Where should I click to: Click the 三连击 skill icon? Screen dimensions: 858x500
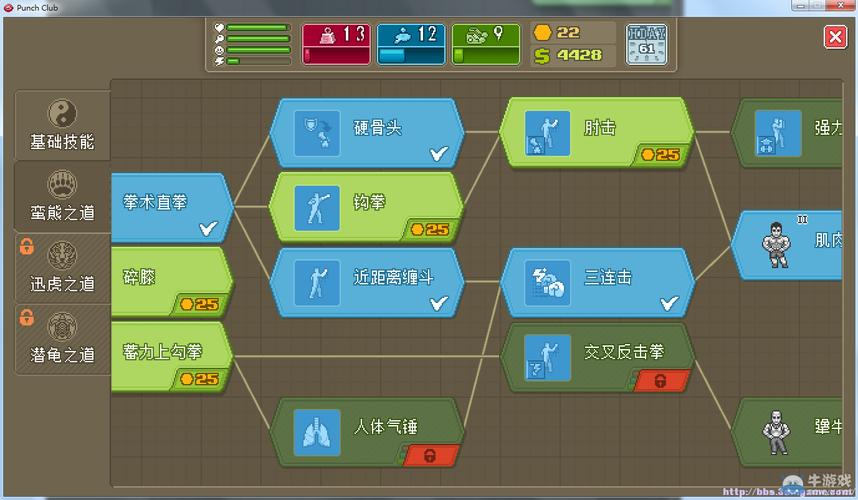click(547, 283)
